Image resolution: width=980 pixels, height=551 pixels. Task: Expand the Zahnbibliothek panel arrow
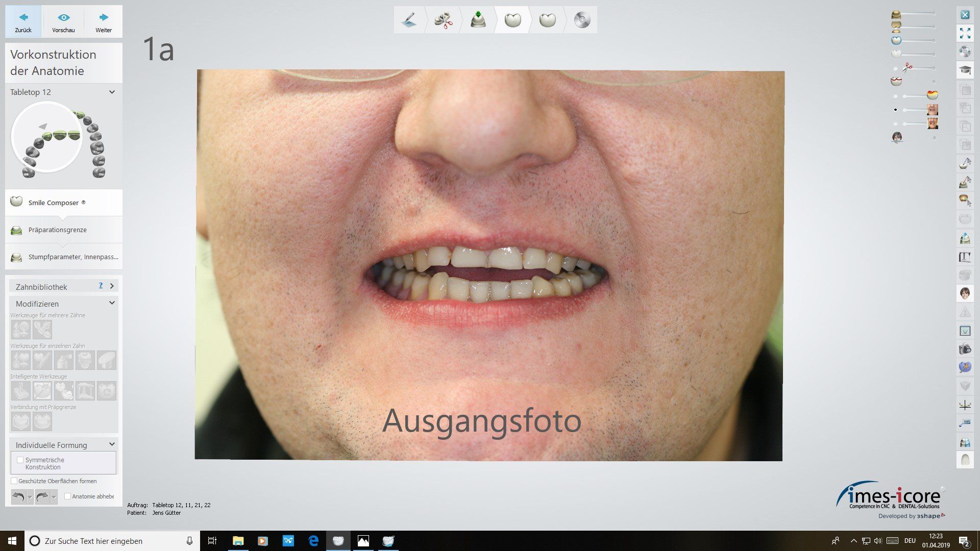click(x=112, y=286)
